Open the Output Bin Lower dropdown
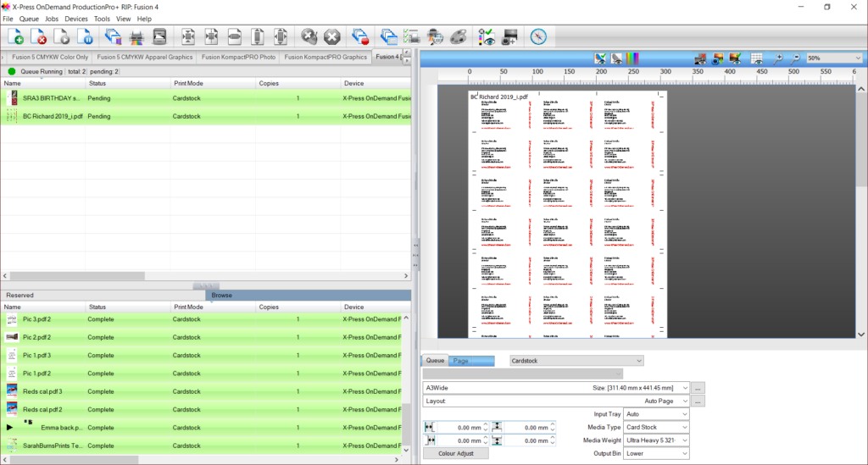This screenshot has height=465, width=868. [656, 453]
